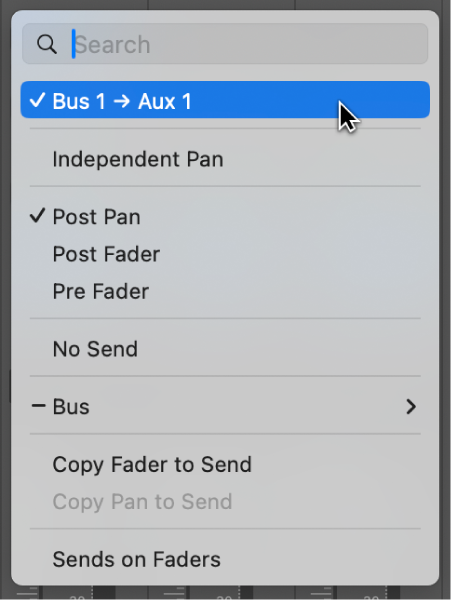Open the Bus submenu
The image size is (452, 602).
pyautogui.click(x=225, y=407)
